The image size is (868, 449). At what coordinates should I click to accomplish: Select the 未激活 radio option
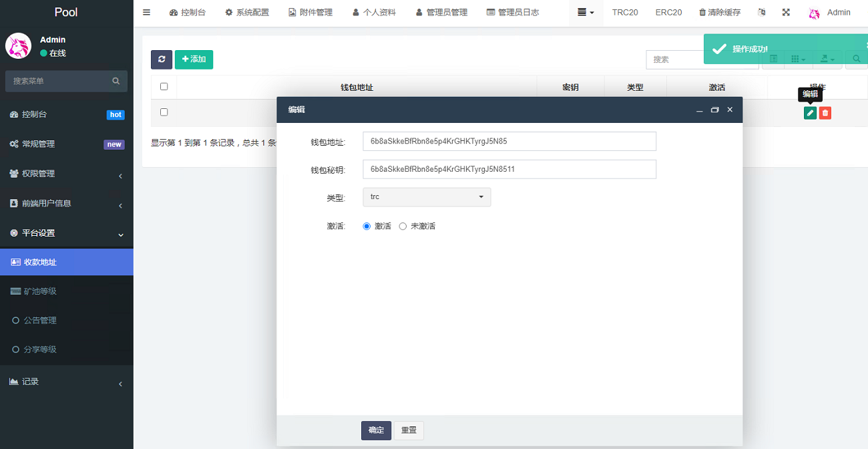click(x=403, y=227)
